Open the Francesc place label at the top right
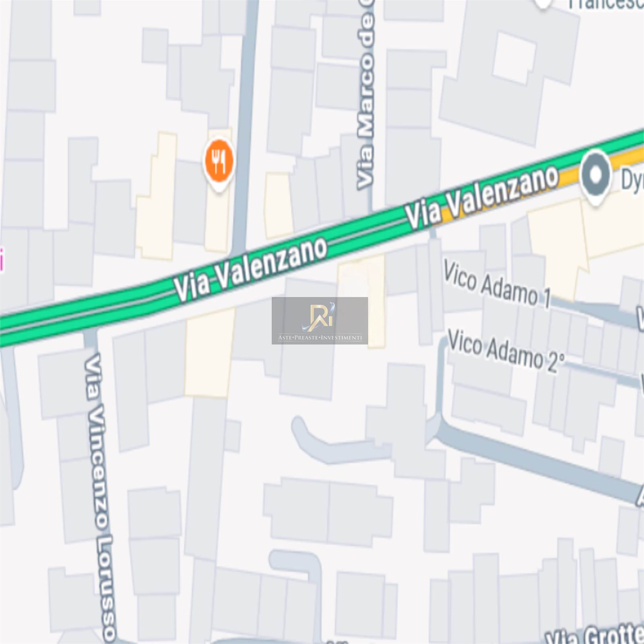The height and width of the screenshot is (644, 644). (x=606, y=4)
